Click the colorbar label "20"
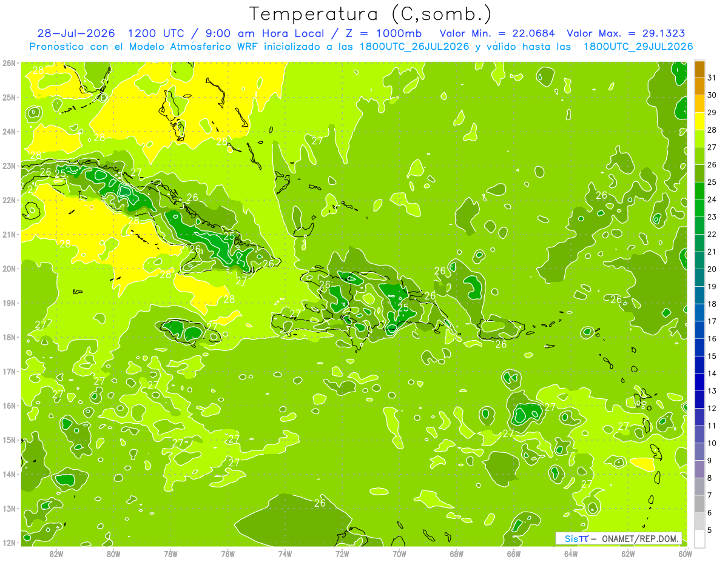 click(x=712, y=269)
